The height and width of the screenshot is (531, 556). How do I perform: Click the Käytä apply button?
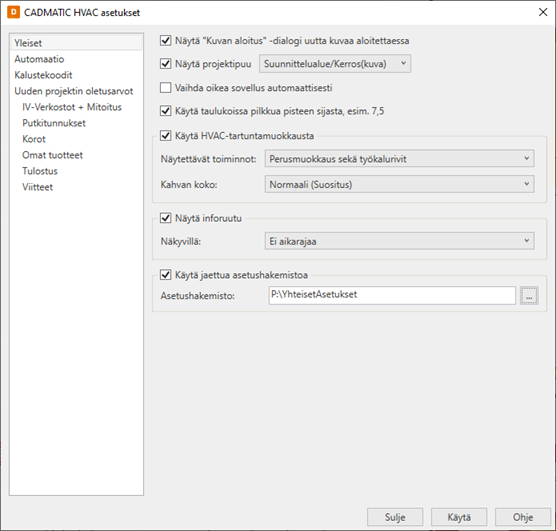click(459, 517)
